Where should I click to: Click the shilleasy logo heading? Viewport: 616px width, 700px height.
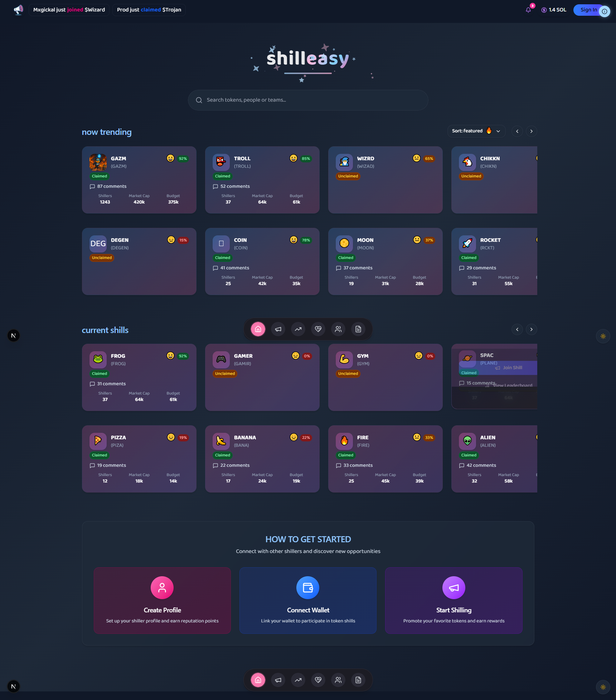[x=308, y=59]
